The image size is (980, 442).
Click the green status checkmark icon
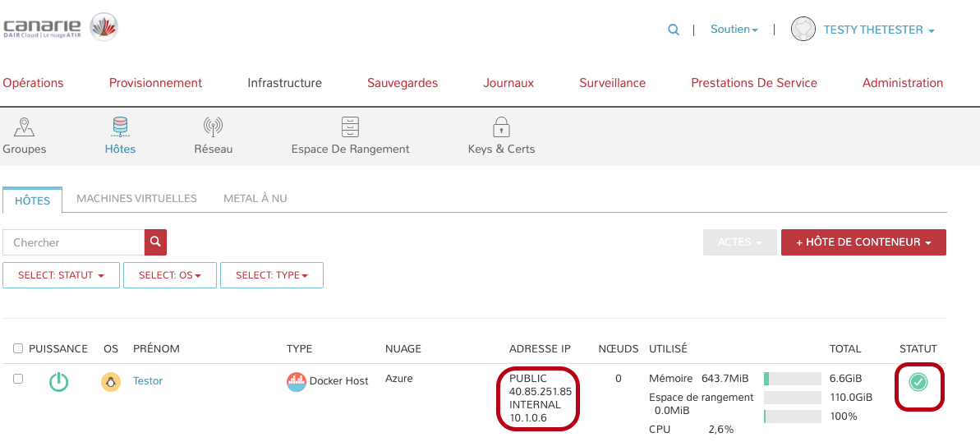coord(918,381)
